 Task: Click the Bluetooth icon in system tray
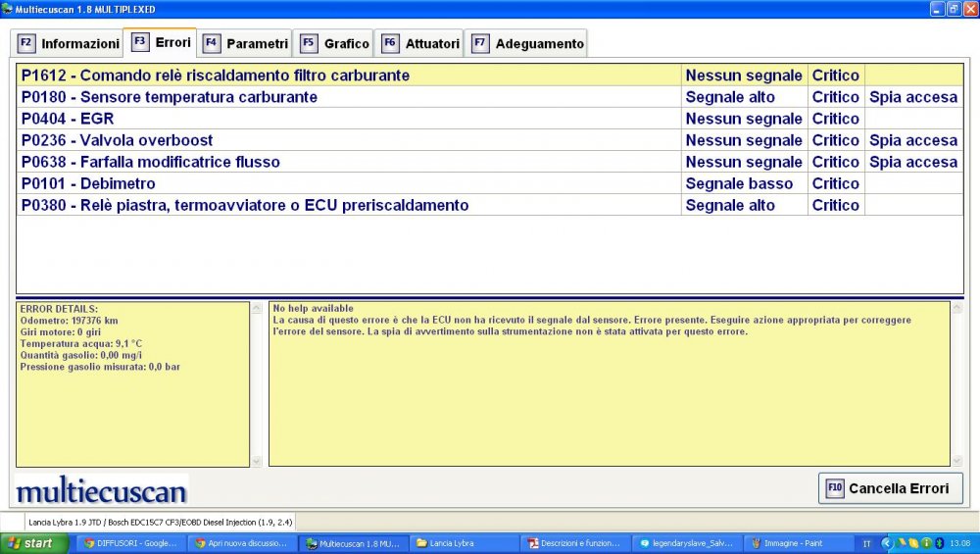tap(938, 543)
